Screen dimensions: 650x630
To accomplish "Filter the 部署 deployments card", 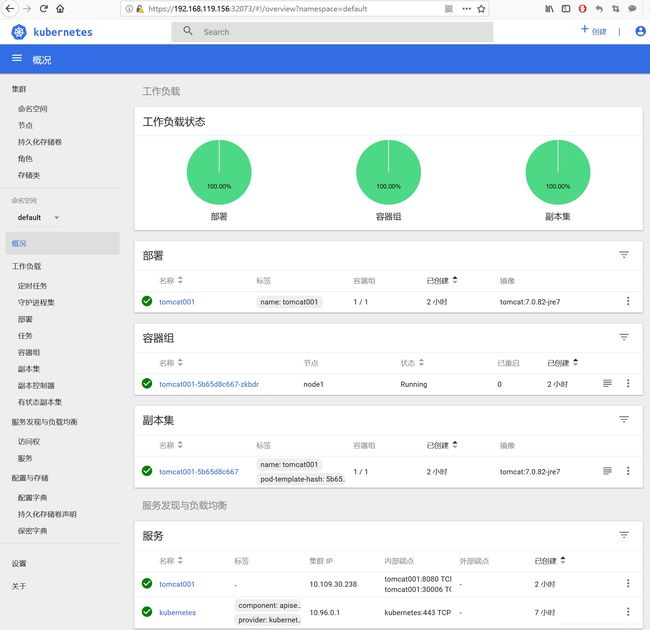I will (x=624, y=254).
